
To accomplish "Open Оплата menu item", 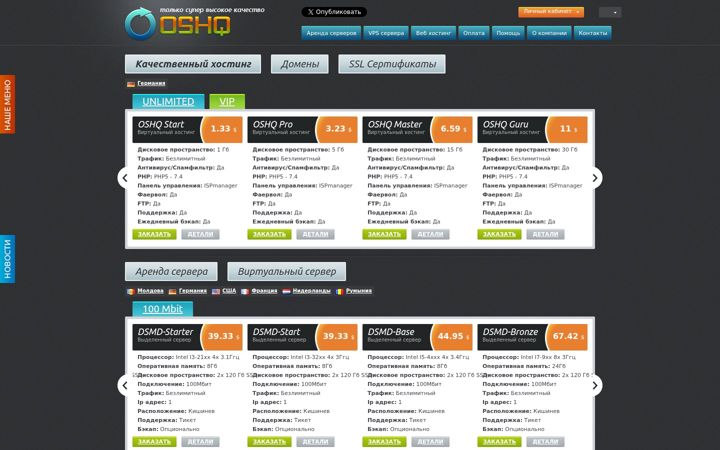I will point(473,33).
